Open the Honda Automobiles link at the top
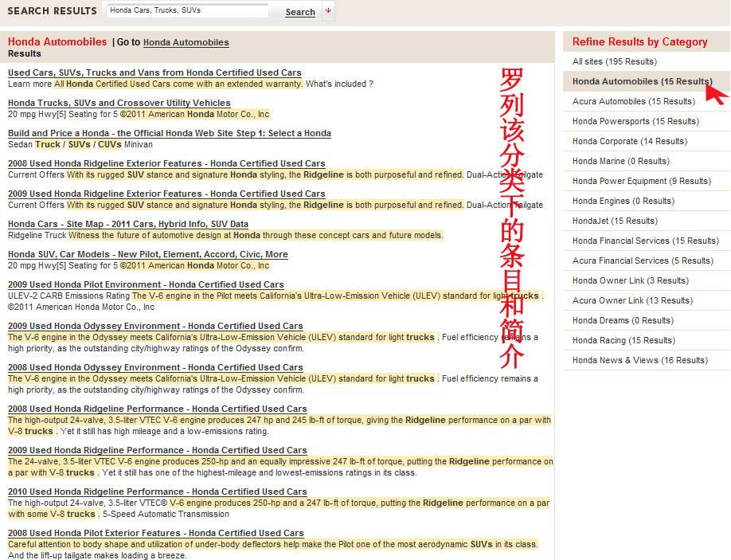Viewport: 731px width, 560px height. tap(186, 42)
